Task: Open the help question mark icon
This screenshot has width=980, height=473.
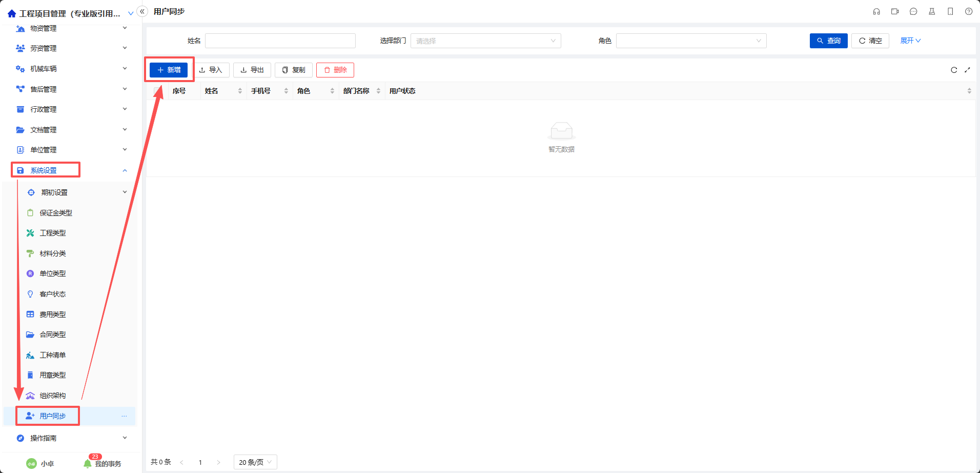Action: coord(969,11)
